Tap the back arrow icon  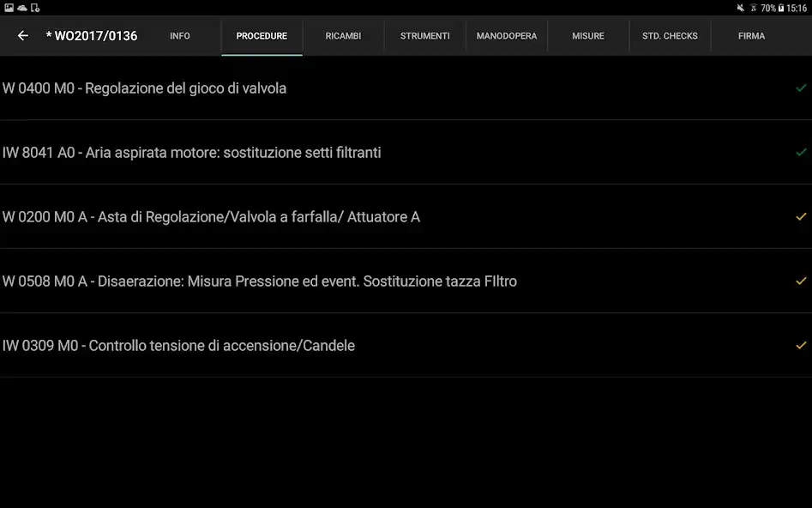coord(23,36)
